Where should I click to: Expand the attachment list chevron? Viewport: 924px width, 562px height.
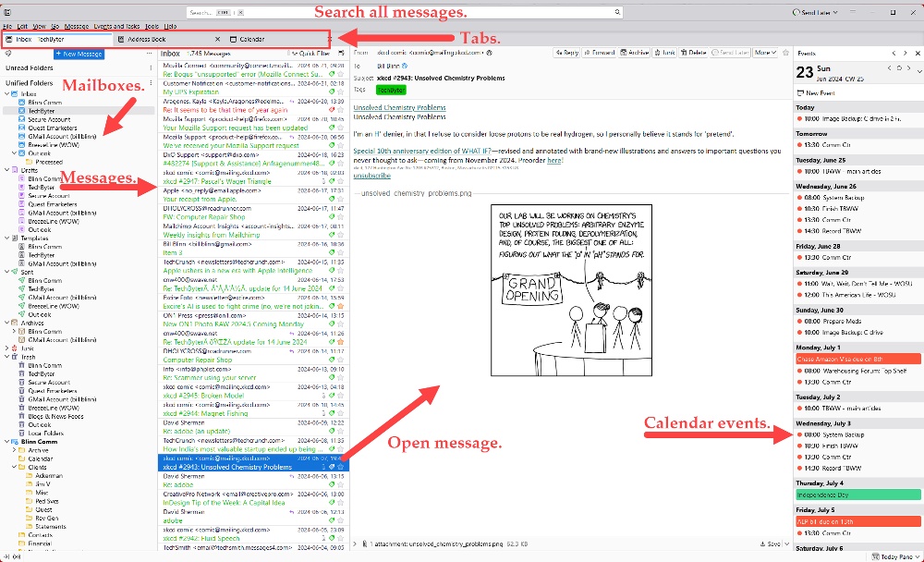click(355, 544)
